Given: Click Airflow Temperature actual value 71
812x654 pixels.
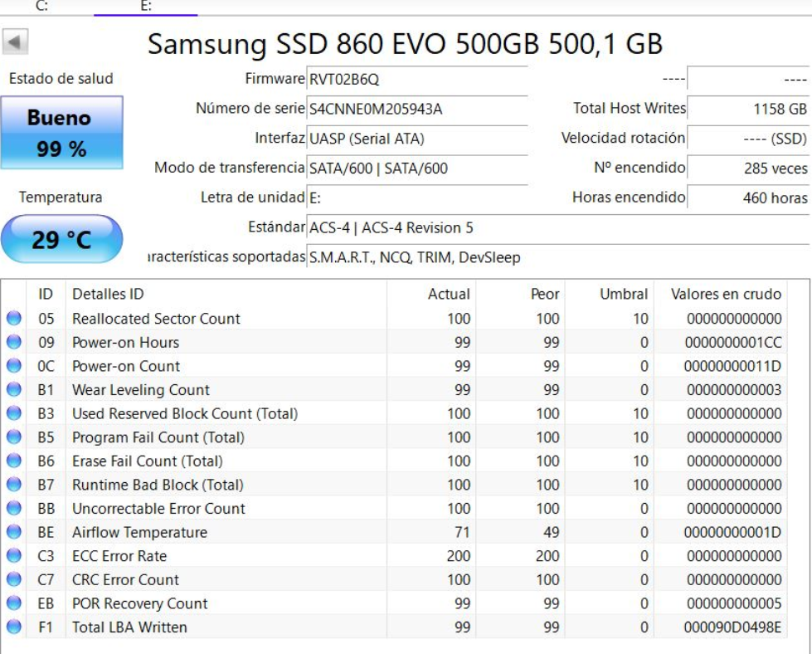Looking at the screenshot, I should (x=462, y=532).
